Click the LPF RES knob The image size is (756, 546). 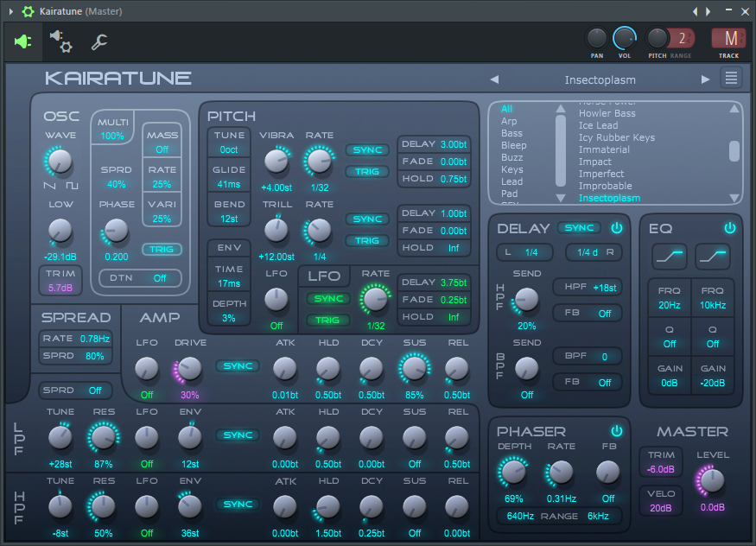click(x=103, y=437)
